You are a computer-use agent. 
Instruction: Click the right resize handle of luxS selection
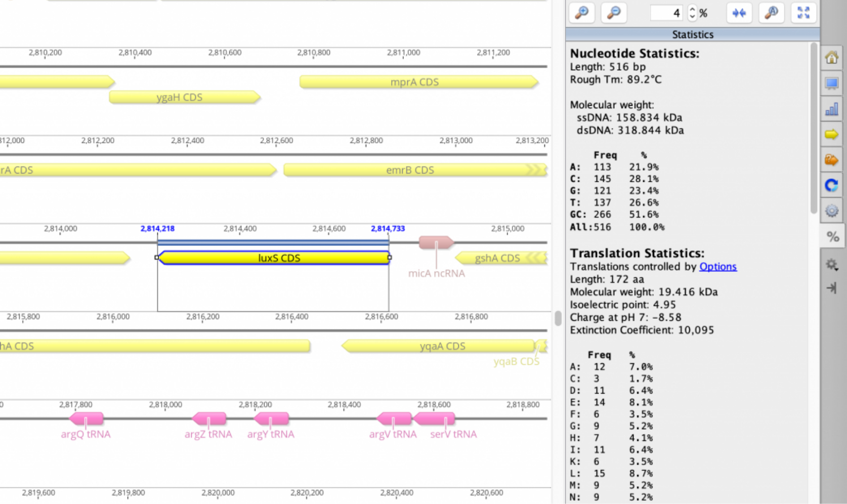pos(390,258)
